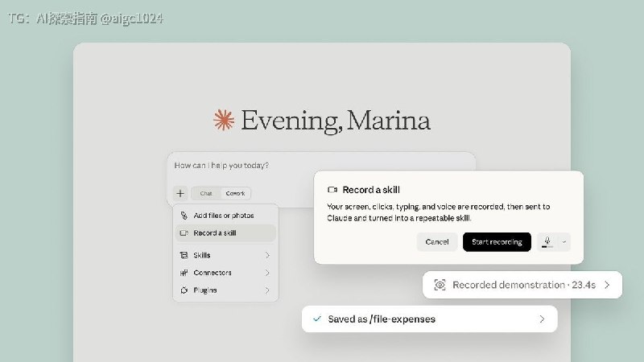Expand the Connectors chevron arrow
Image resolution: width=644 pixels, height=362 pixels.
pyautogui.click(x=267, y=273)
